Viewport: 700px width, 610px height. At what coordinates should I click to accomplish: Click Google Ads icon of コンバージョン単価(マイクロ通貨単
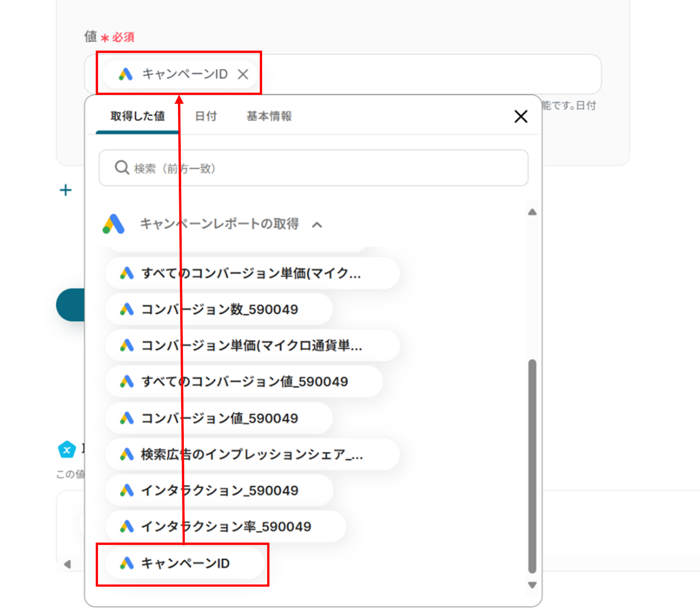click(127, 345)
